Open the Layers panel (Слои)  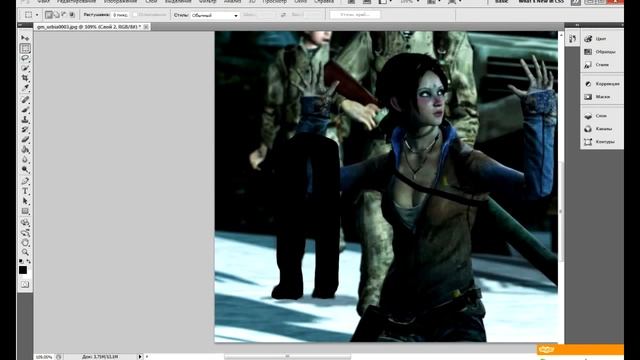602,116
